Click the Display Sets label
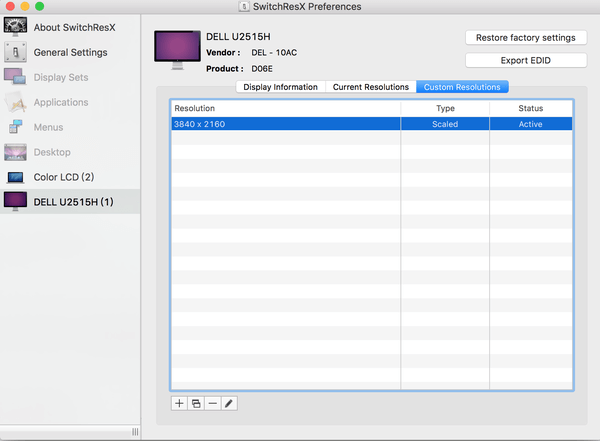This screenshot has height=441, width=600. 61,77
